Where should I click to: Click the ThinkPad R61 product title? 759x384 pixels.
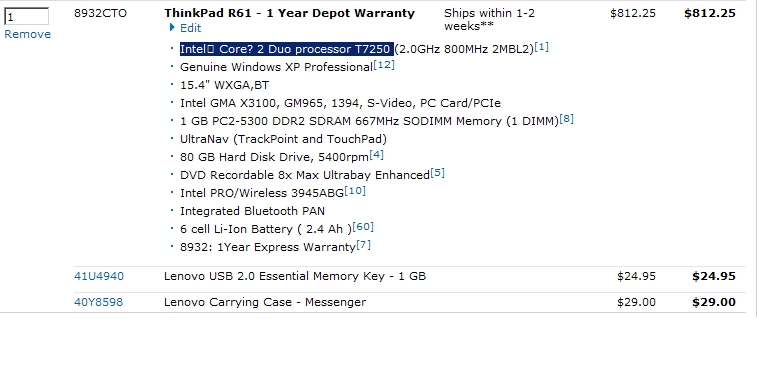[x=289, y=13]
